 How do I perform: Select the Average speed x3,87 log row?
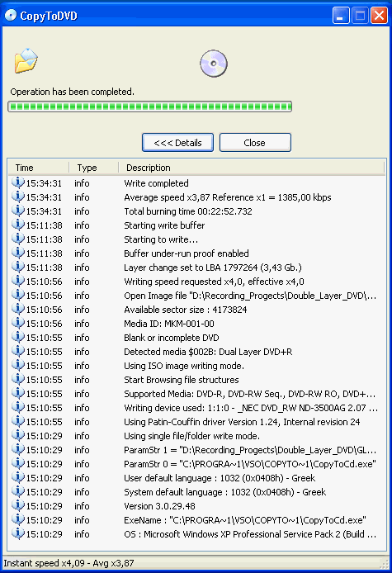(x=196, y=197)
